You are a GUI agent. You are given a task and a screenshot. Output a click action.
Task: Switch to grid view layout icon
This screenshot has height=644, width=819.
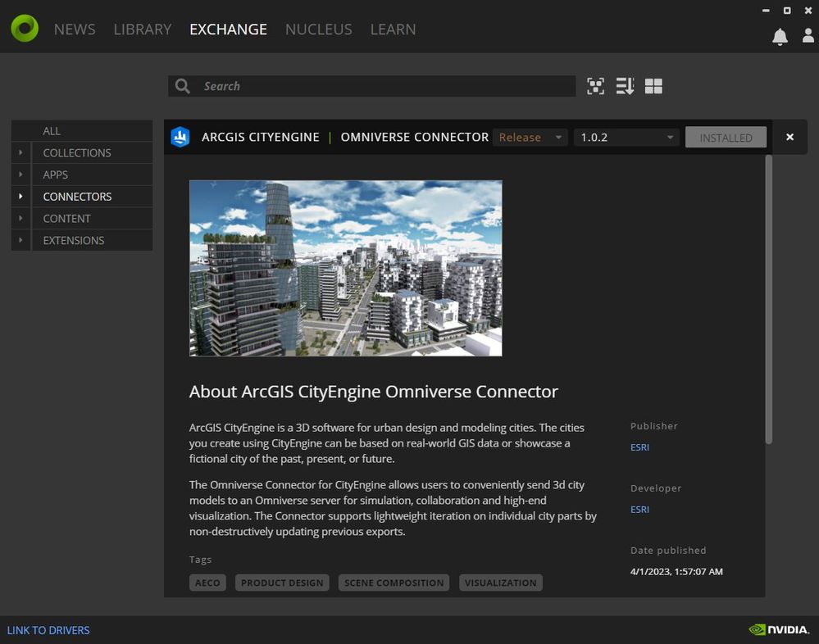pyautogui.click(x=653, y=86)
